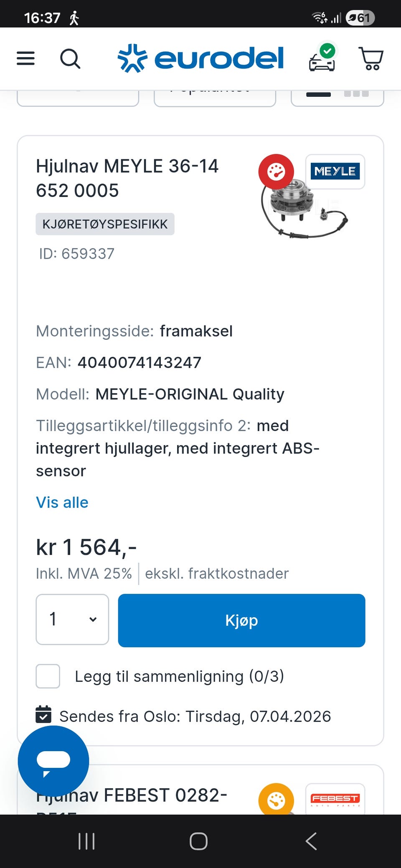This screenshot has height=868, width=401.
Task: Open the selected vehicle icon
Action: [x=322, y=58]
